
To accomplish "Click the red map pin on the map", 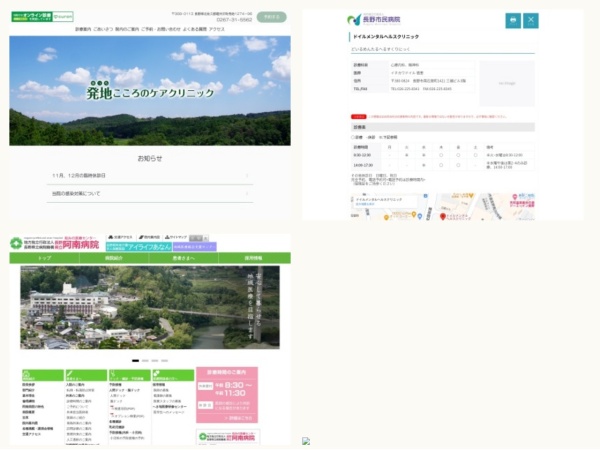I will (x=443, y=217).
